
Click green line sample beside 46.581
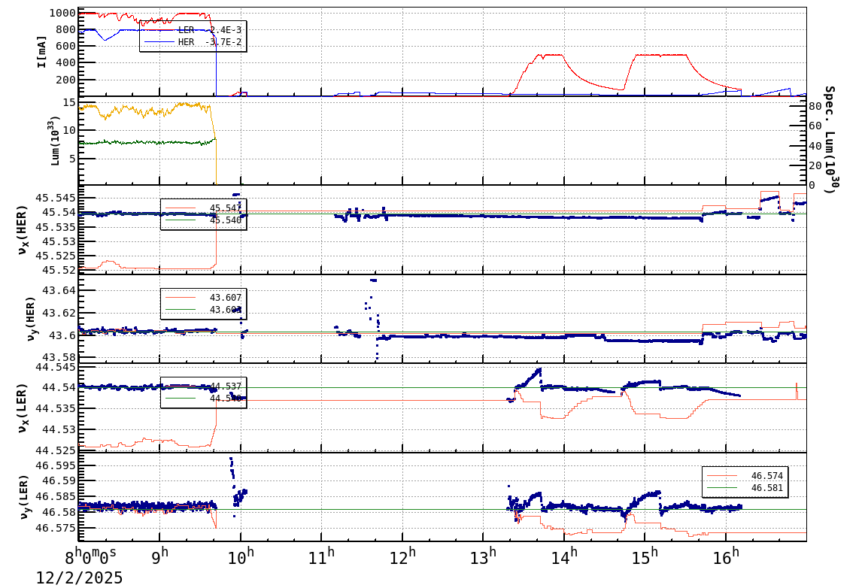pyautogui.click(x=722, y=488)
